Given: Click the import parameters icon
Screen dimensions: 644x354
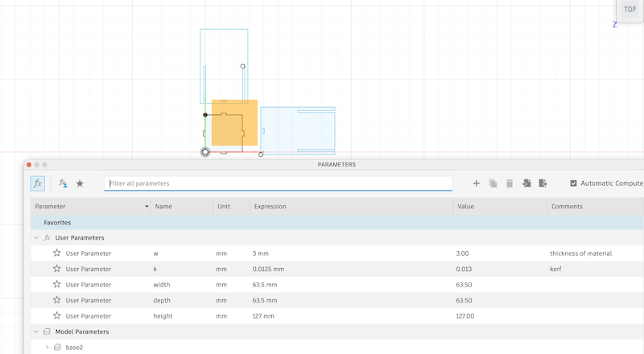Looking at the screenshot, I should (526, 183).
